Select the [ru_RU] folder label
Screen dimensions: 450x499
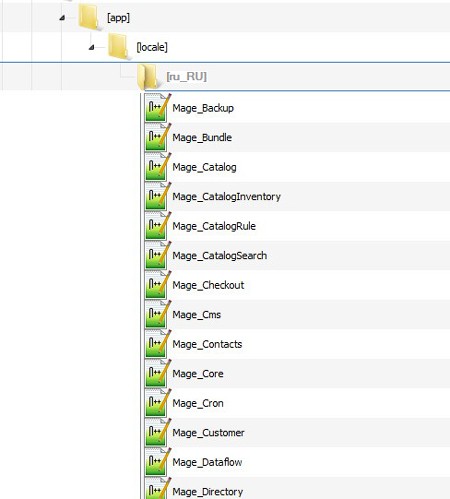tap(187, 77)
